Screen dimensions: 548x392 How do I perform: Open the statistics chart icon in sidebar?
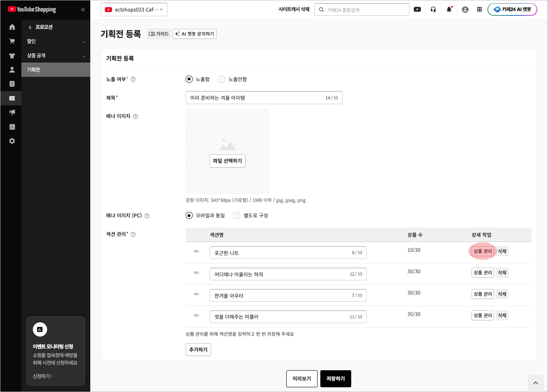point(12,127)
